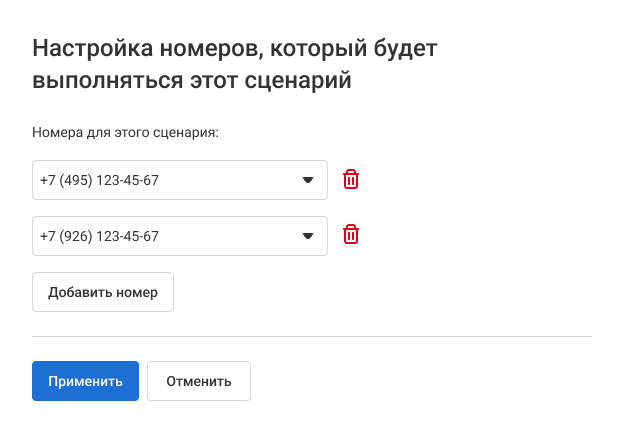Click the red trash icon in the second row
Viewport: 624px width, 433px height.
pyautogui.click(x=351, y=236)
